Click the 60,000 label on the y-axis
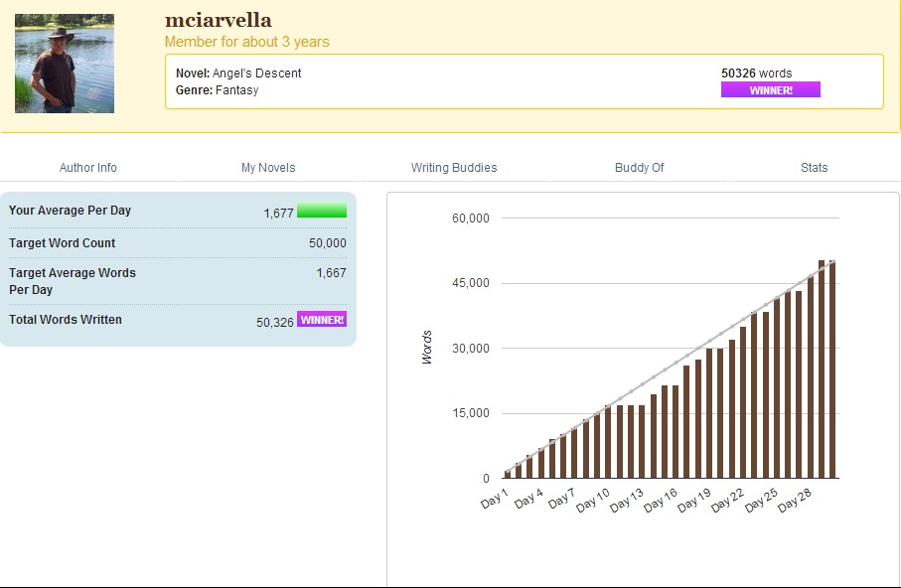This screenshot has height=588, width=901. coord(471,219)
